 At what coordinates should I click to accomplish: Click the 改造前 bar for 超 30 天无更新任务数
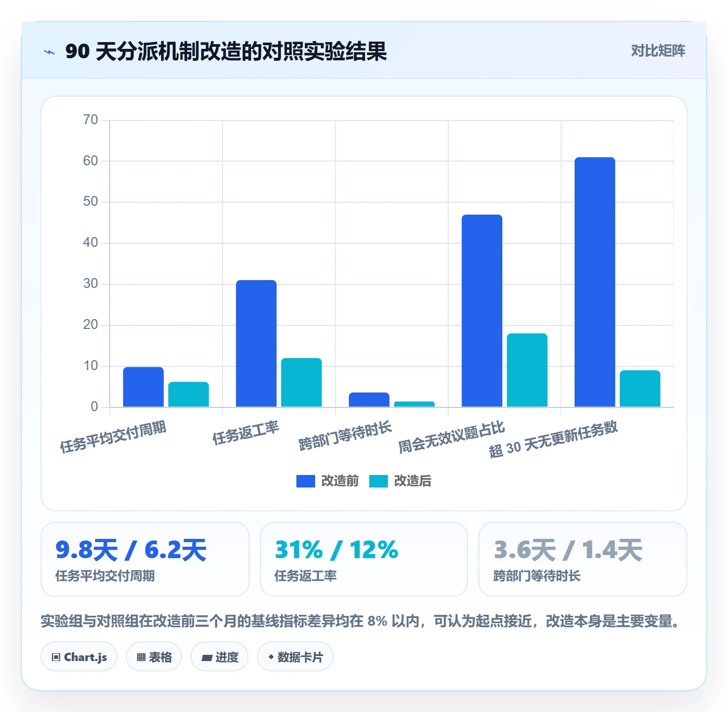tap(595, 282)
